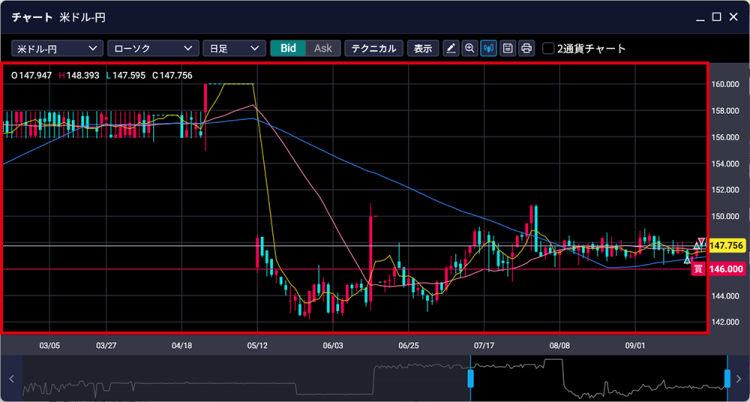Print the chart using printer icon

click(526, 48)
